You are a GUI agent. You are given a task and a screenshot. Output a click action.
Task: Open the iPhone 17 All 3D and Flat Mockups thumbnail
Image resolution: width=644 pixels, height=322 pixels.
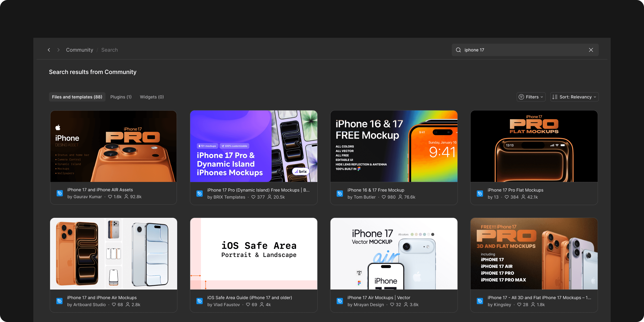pyautogui.click(x=534, y=254)
